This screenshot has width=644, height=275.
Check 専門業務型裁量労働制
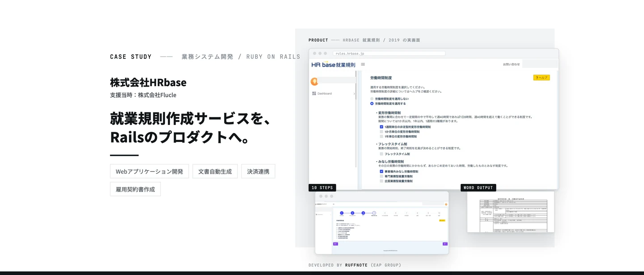pyautogui.click(x=381, y=176)
